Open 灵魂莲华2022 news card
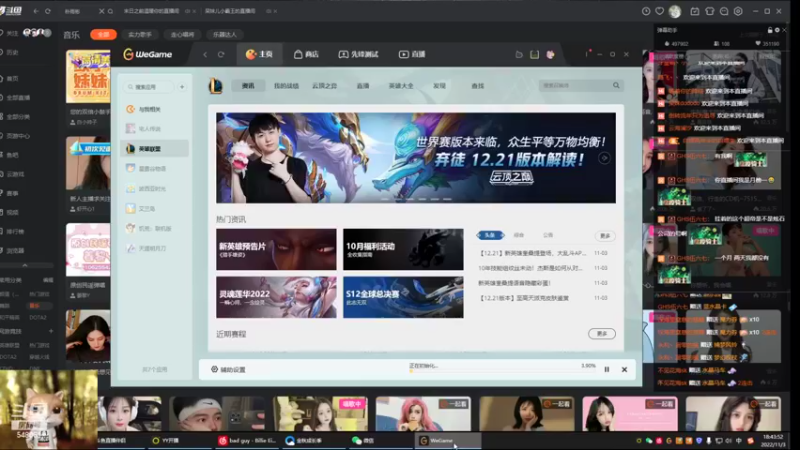800x450 pixels. click(x=276, y=297)
